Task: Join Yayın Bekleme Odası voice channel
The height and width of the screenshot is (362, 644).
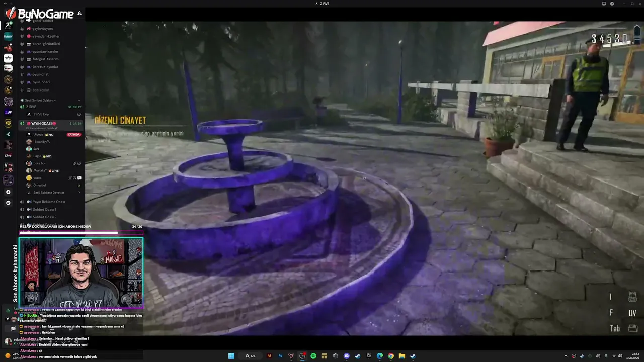Action: (x=49, y=202)
